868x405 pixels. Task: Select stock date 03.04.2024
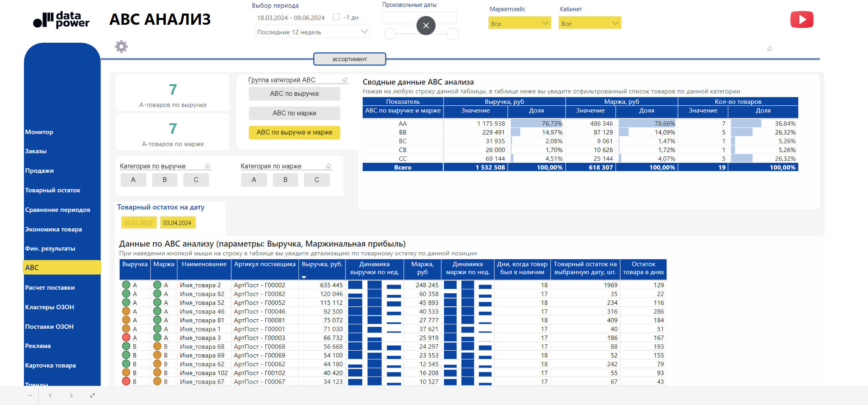click(x=177, y=223)
